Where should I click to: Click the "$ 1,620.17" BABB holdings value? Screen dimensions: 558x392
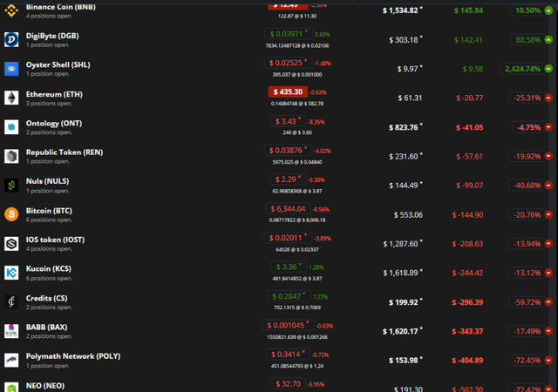pyautogui.click(x=400, y=332)
